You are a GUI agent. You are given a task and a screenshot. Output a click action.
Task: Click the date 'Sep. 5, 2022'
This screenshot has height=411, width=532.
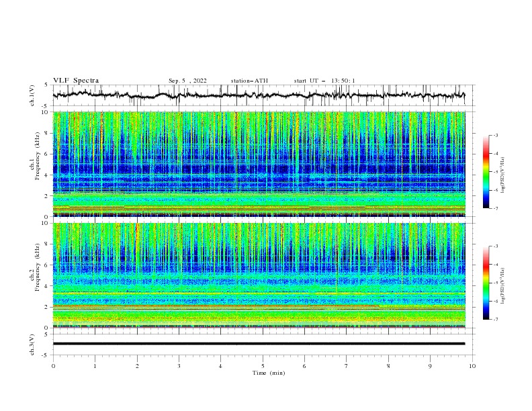point(187,81)
